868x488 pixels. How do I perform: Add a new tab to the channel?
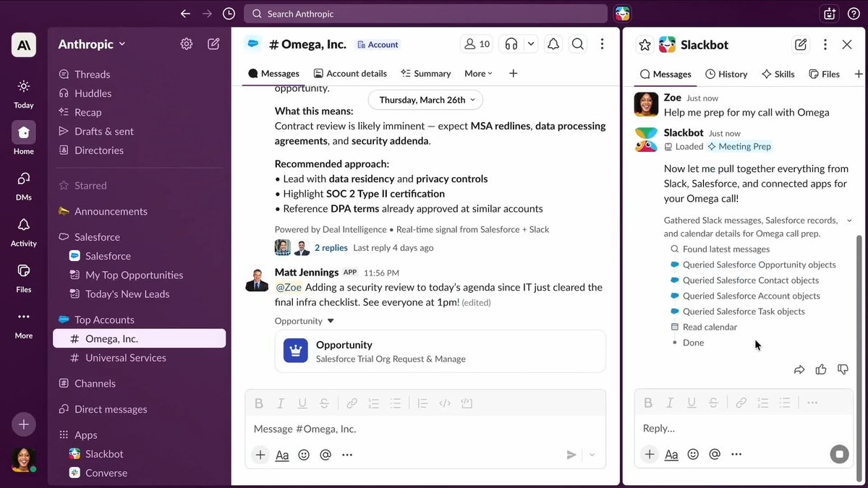tap(513, 74)
